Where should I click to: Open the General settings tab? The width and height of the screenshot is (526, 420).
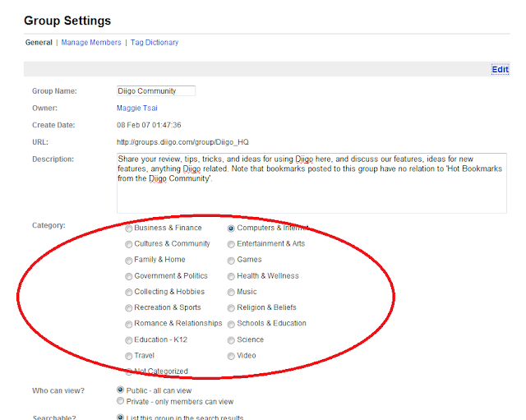point(39,43)
